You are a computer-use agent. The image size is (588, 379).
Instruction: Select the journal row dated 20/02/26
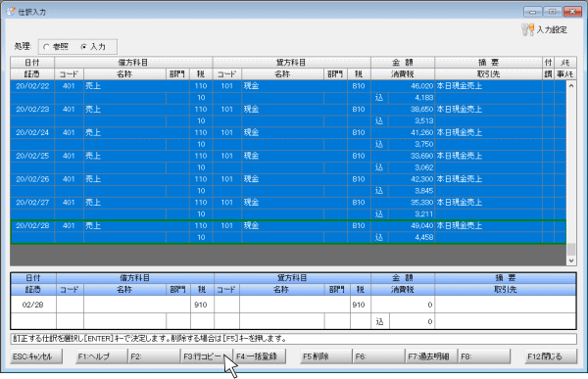click(x=288, y=185)
